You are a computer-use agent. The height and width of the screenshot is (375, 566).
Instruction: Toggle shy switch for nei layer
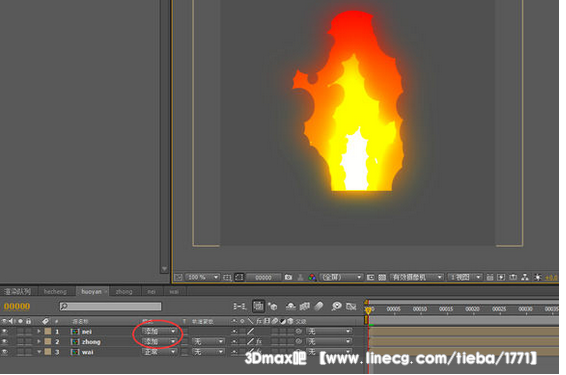tap(234, 331)
